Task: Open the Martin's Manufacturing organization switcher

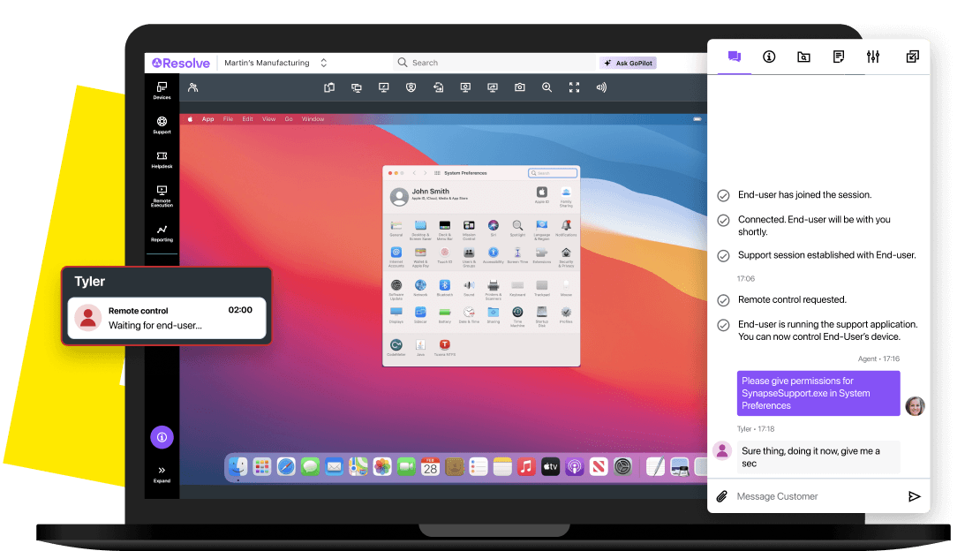Action: click(x=275, y=63)
